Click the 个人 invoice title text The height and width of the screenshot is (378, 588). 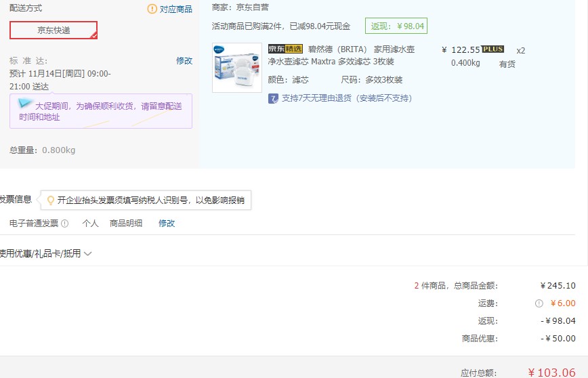90,223
